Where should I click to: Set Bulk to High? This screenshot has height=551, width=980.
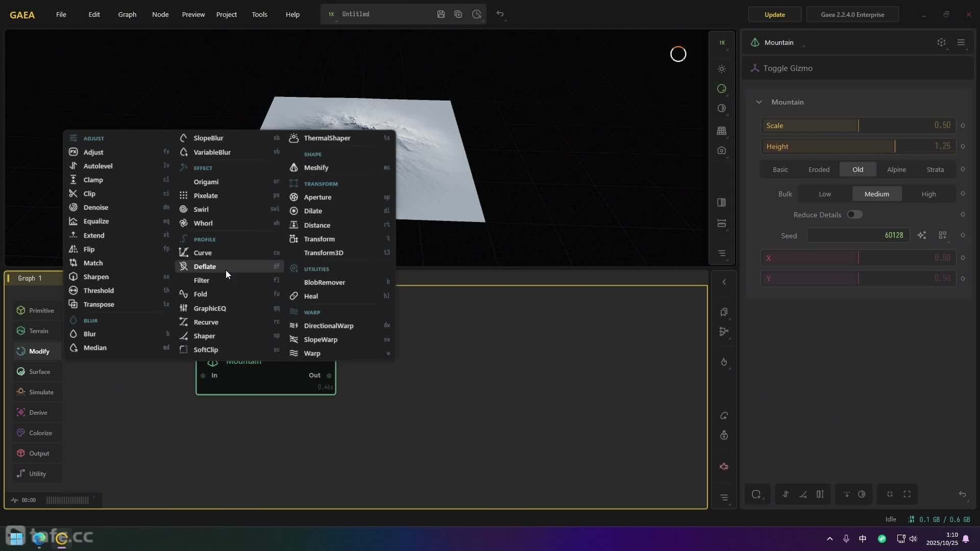(928, 194)
